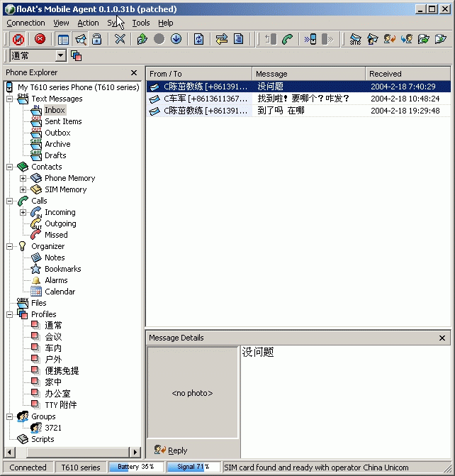Click the green handset call icon

point(287,39)
